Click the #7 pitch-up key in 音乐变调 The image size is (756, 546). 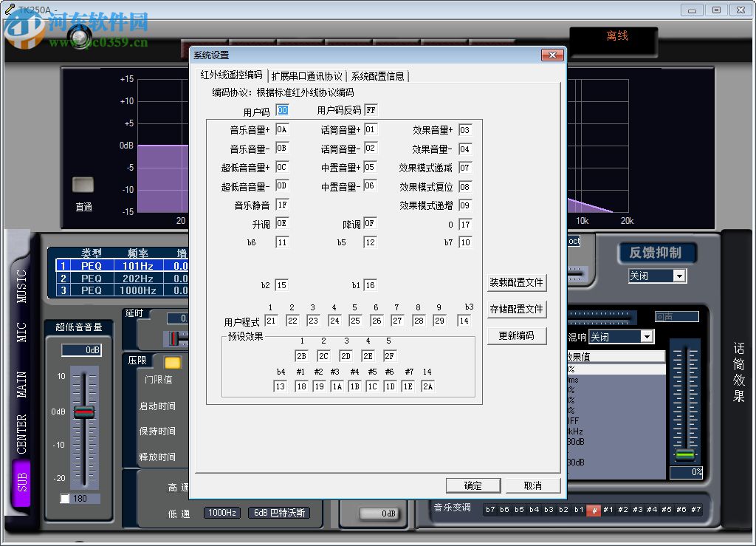click(x=695, y=510)
